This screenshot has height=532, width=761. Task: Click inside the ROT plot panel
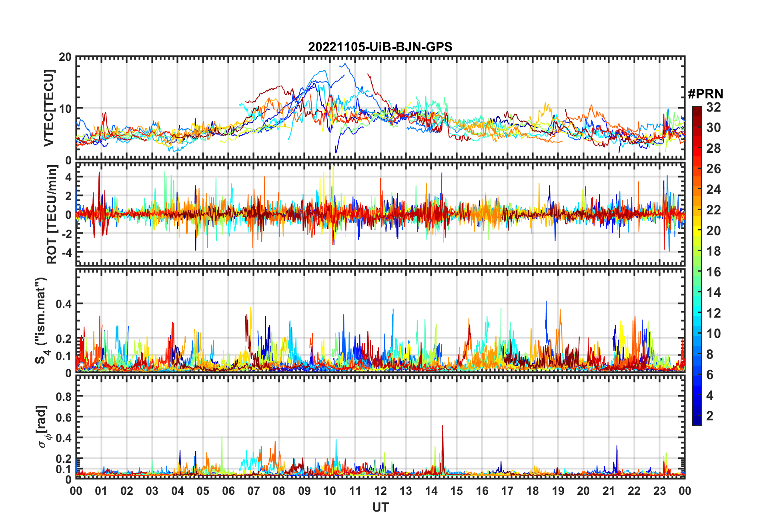coord(380,214)
